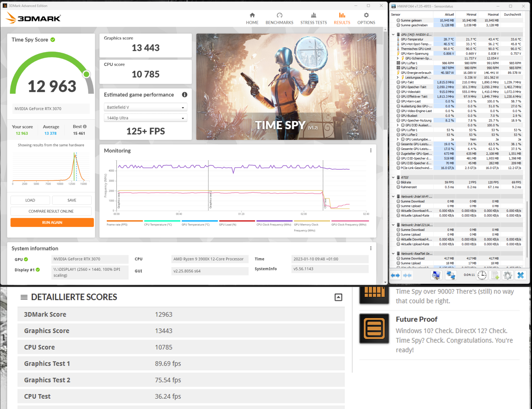The height and width of the screenshot is (409, 532).
Task: Collapse the Detaillierte Scores section arrow
Action: pyautogui.click(x=338, y=297)
